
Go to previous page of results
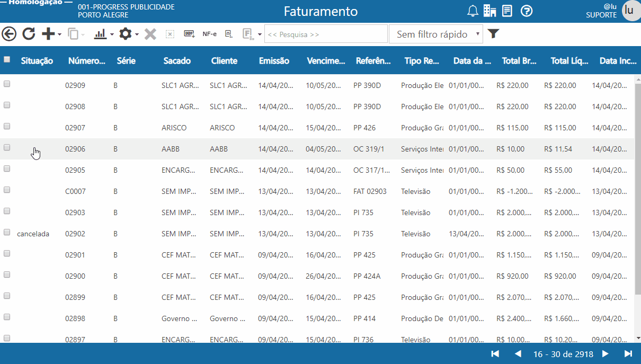point(518,354)
